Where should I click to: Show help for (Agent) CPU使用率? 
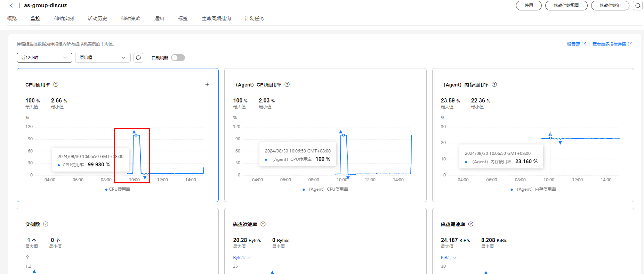[287, 84]
